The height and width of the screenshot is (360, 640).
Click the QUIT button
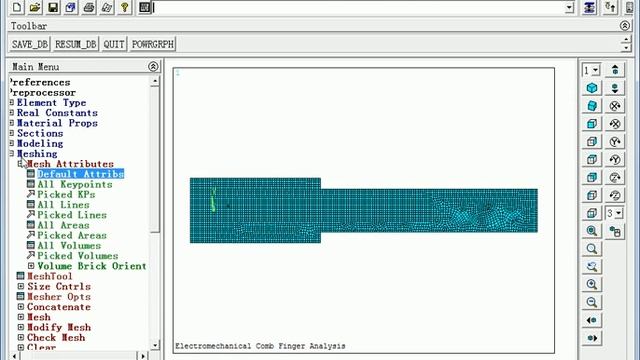[113, 44]
